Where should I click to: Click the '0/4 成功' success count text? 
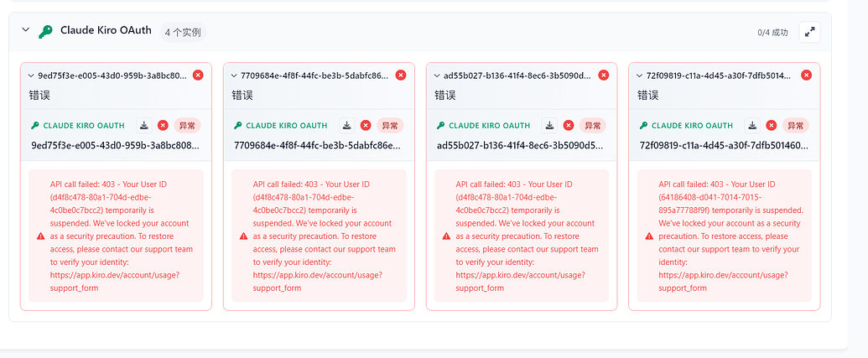772,33
